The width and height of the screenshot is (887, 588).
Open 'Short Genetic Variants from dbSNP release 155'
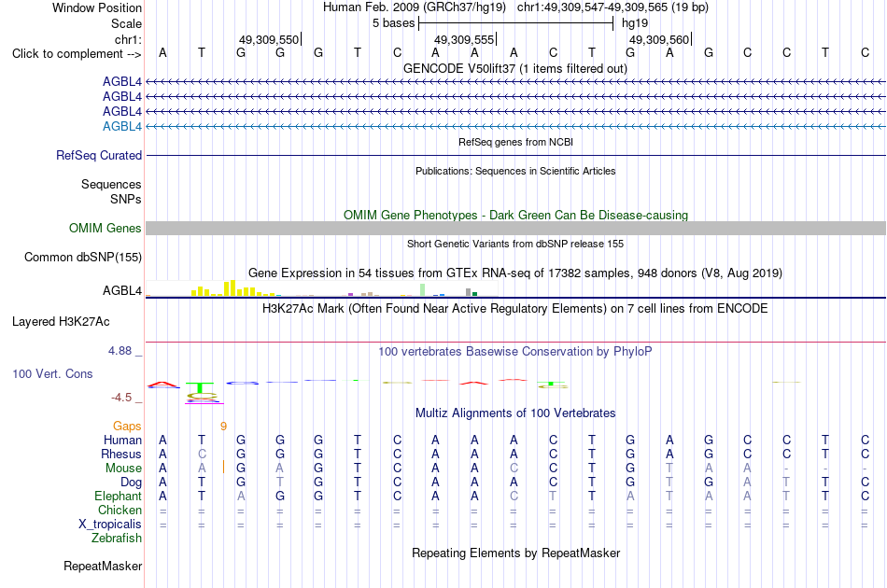tap(515, 244)
